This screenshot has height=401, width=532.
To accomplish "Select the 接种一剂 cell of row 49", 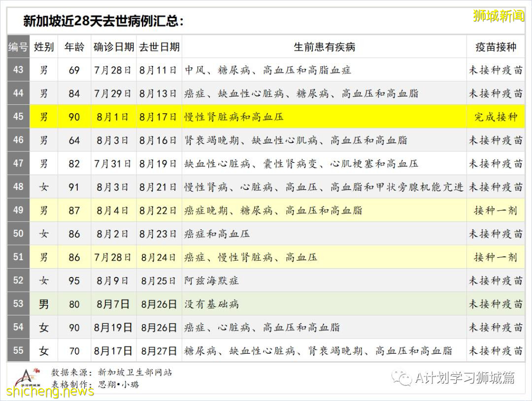I will [x=496, y=211].
